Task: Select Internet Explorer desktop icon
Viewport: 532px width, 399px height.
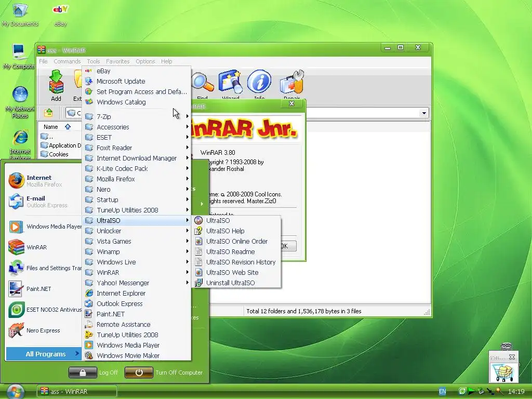Action: 20,144
